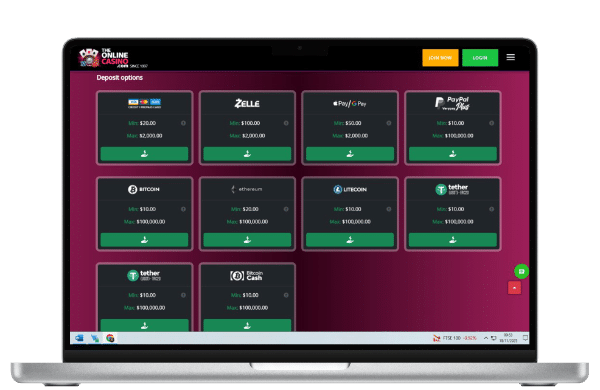This screenshot has height=390, width=600.
Task: Open info icon on tether card beside Bitcoin Cash
Action: [x=183, y=295]
